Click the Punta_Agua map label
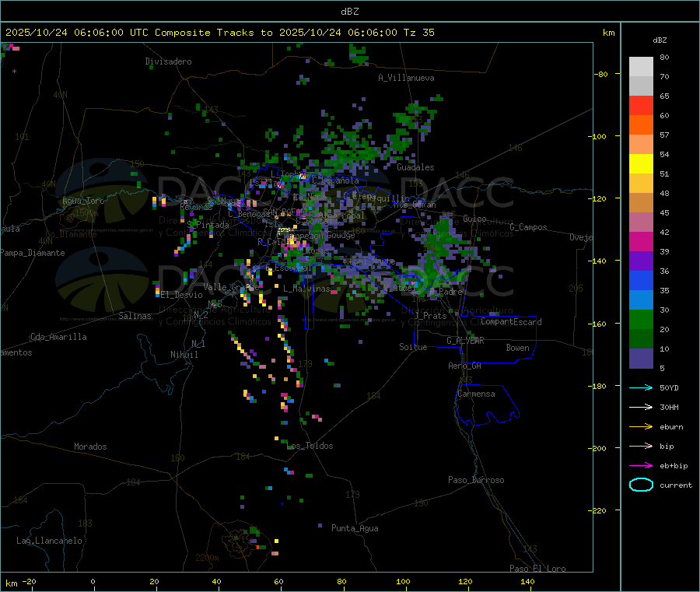700x592 pixels. [x=355, y=528]
